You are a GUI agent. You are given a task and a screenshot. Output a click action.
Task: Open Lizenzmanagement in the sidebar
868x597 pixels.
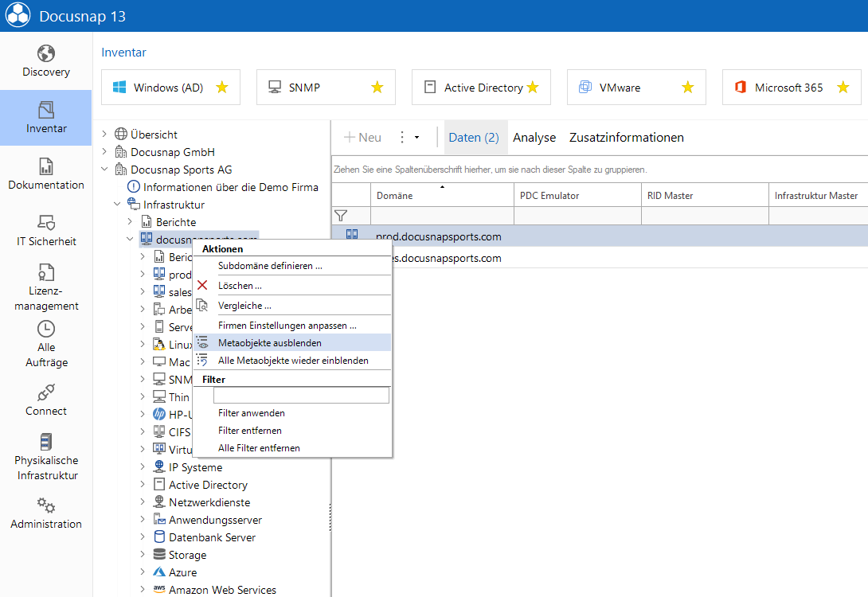(x=46, y=287)
